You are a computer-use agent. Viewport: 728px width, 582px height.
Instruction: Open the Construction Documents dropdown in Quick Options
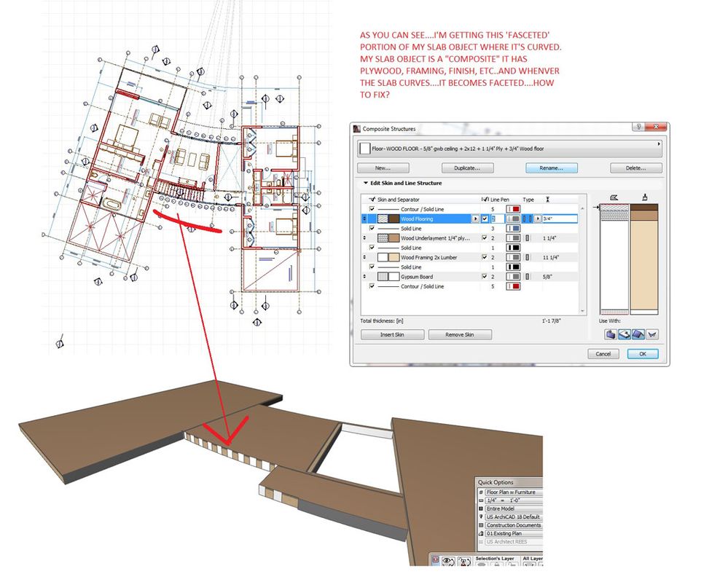pos(514,525)
